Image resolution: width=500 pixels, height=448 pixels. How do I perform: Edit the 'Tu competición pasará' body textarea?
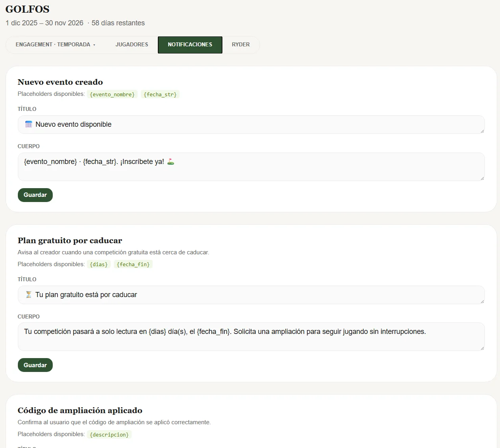coord(251,337)
